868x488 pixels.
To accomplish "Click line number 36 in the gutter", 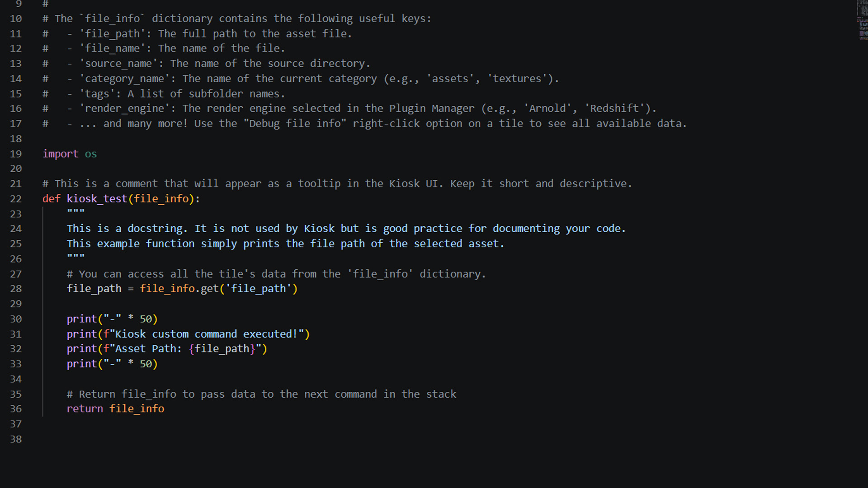I will point(16,409).
